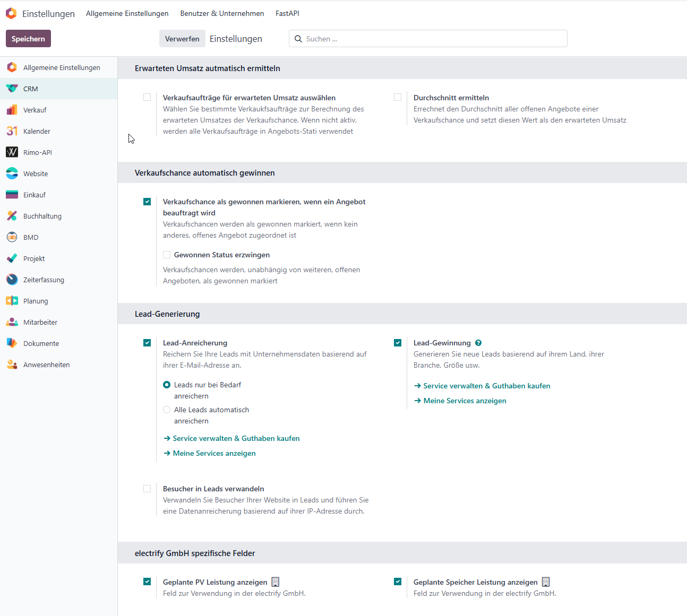Open the Allgemeine Einstellungen top menu

(127, 13)
